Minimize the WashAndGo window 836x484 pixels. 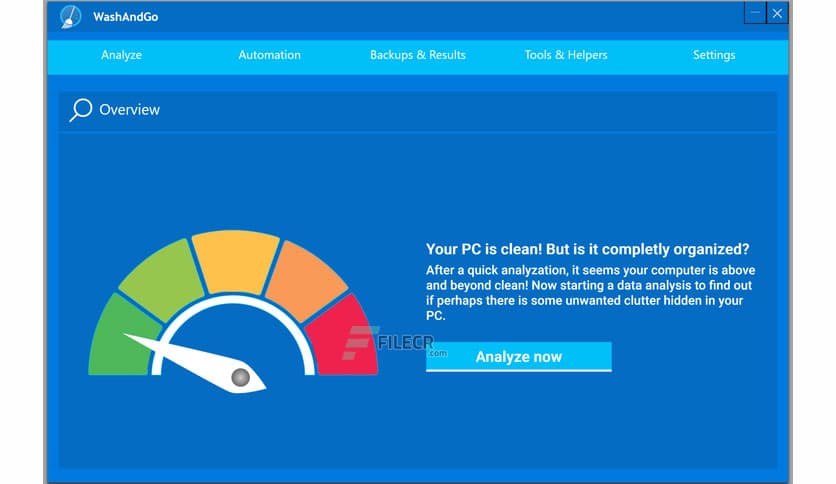coord(755,13)
